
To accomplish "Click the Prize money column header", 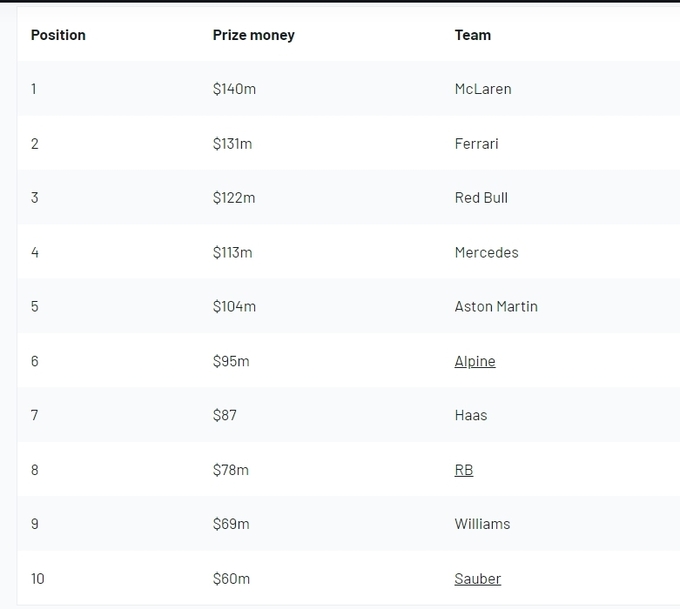I will (253, 35).
